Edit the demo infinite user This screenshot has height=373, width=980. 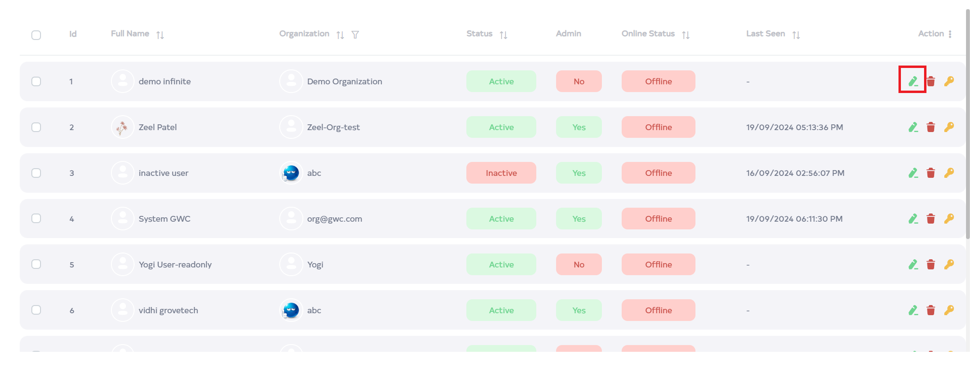912,81
